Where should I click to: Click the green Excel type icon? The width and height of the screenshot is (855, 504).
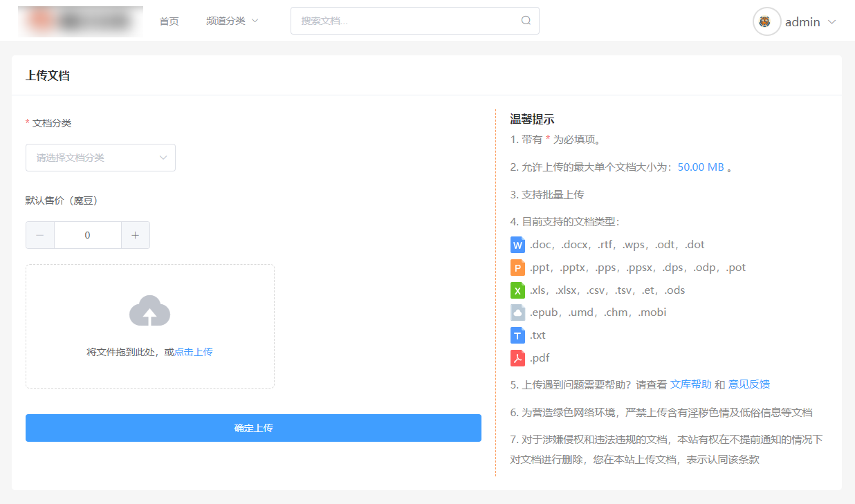tap(517, 290)
